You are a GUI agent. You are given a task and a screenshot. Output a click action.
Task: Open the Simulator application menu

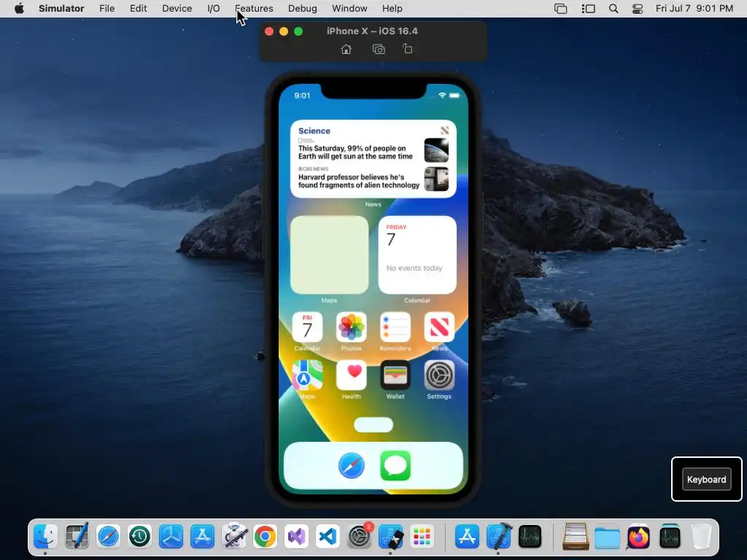(x=61, y=9)
